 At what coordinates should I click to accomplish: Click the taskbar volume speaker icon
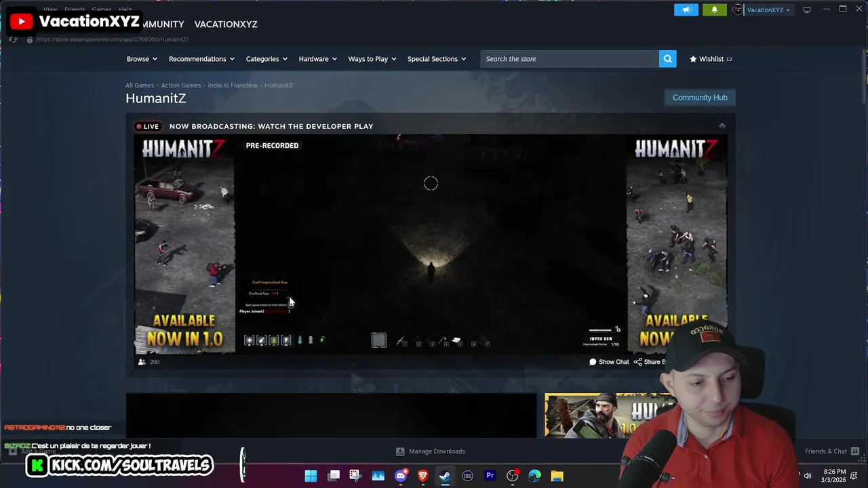pos(808,476)
